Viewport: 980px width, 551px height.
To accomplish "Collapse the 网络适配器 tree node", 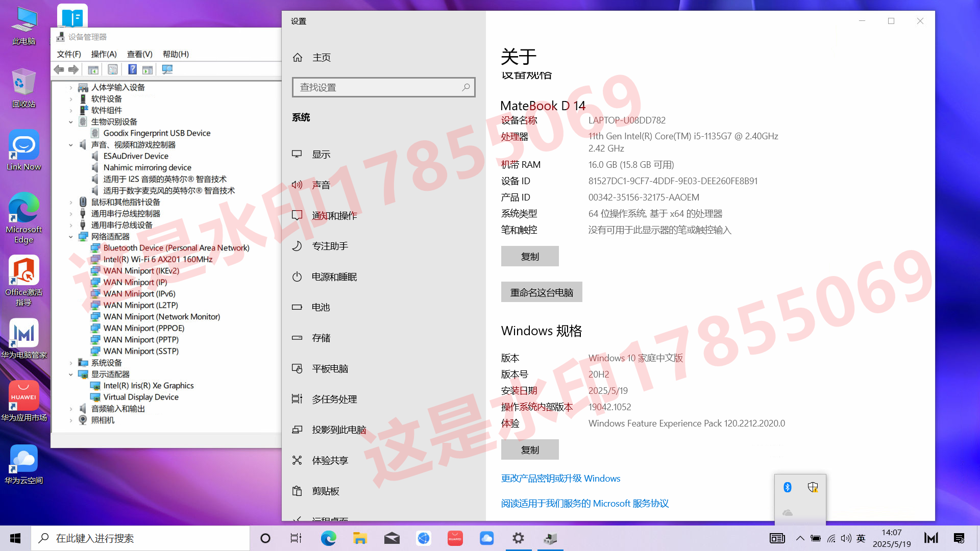I will coord(71,237).
